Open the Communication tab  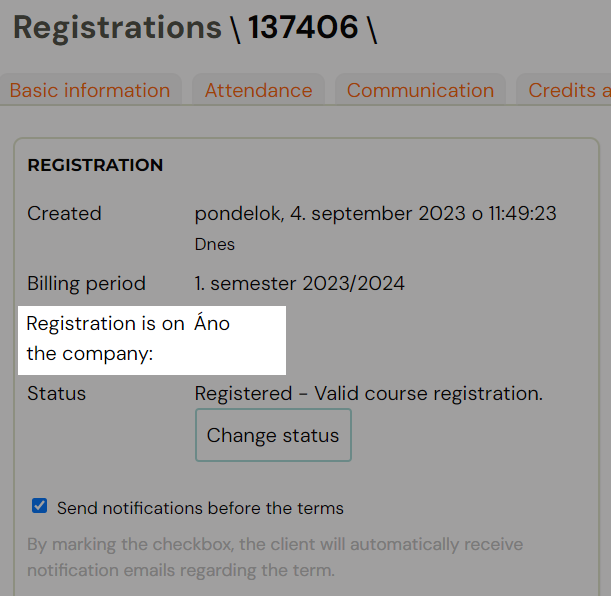click(x=420, y=90)
